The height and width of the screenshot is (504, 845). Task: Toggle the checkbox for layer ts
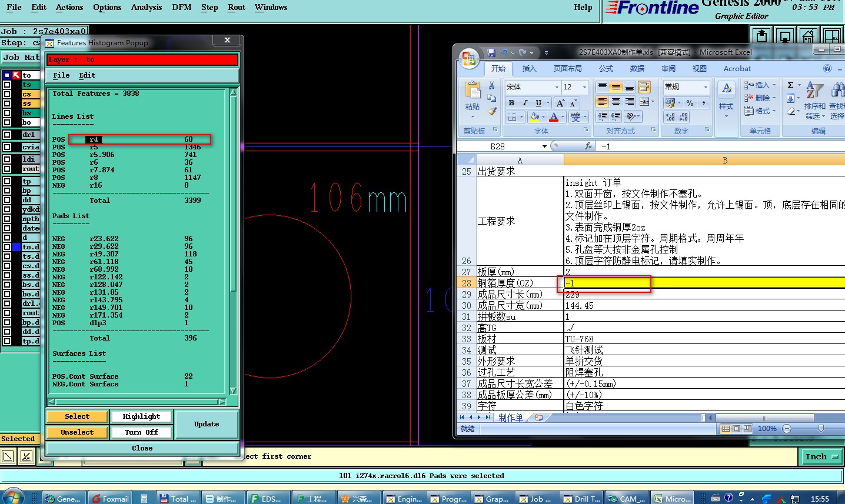(7, 85)
